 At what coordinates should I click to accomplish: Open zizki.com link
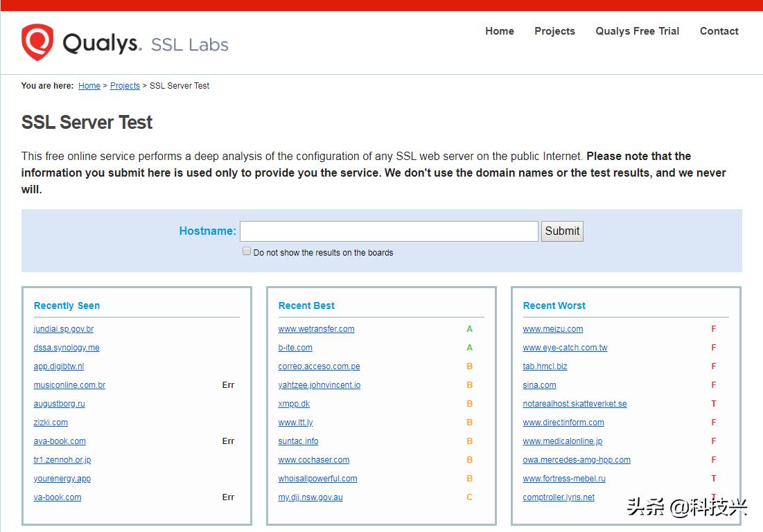pyautogui.click(x=51, y=422)
